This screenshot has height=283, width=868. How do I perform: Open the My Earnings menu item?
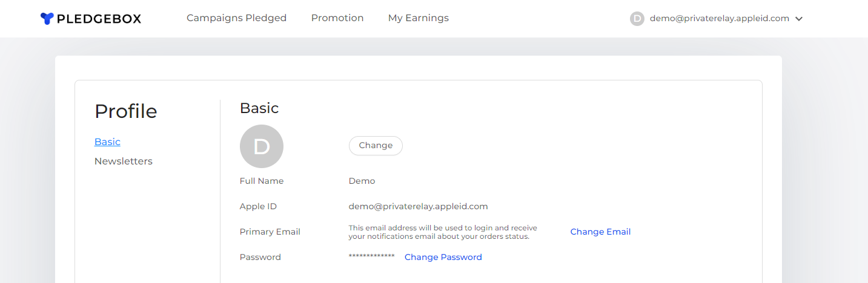coord(419,18)
